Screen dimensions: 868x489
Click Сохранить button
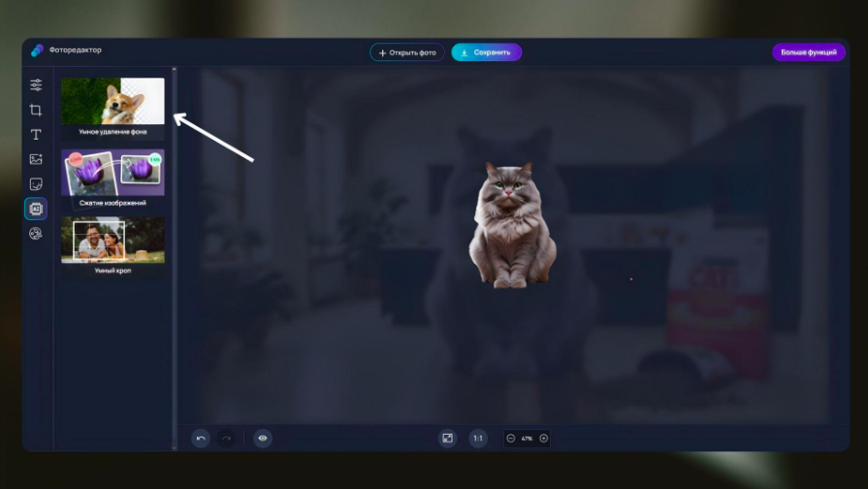pos(487,52)
